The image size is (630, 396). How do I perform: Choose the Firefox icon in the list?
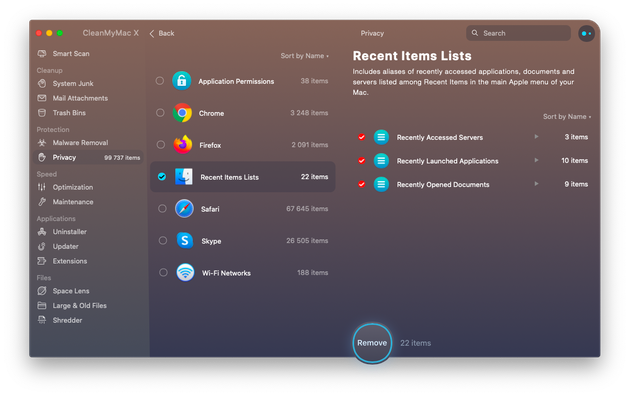point(183,145)
